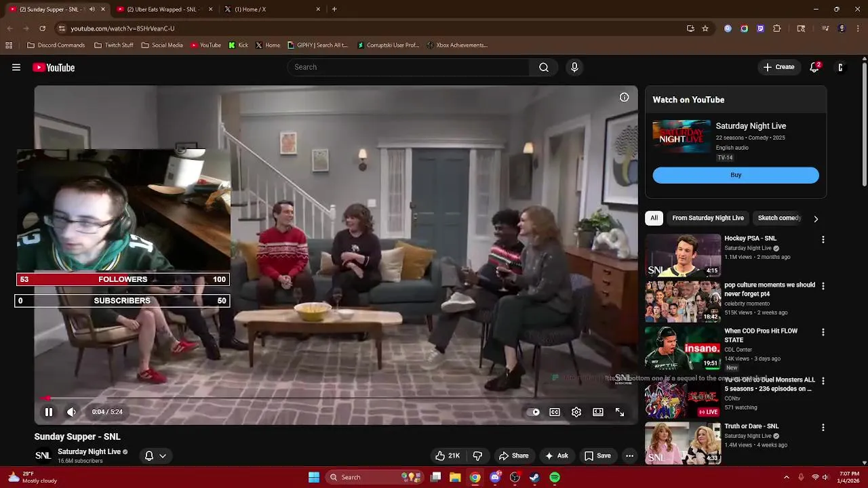Image resolution: width=868 pixels, height=488 pixels.
Task: Open options for pop culture moments video
Action: tap(823, 286)
